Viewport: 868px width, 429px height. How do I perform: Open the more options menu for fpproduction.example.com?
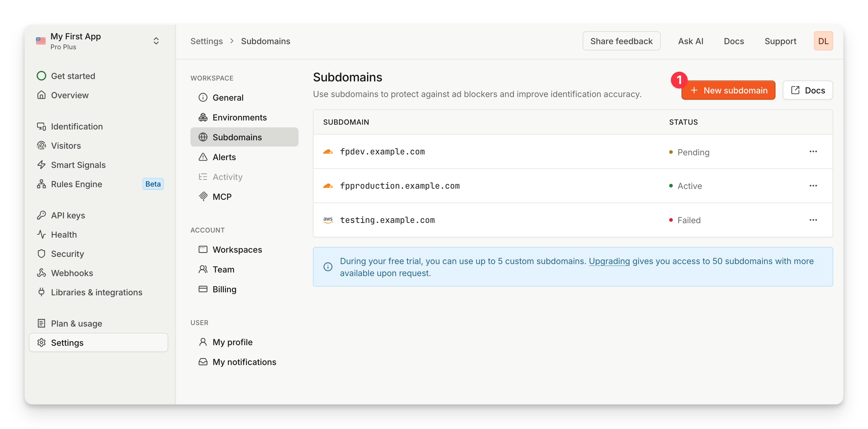(x=813, y=186)
